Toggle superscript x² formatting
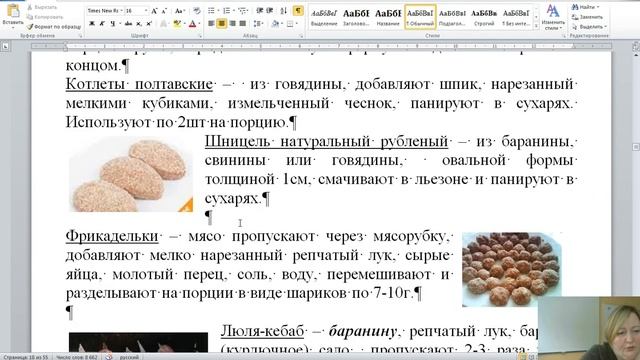640x360 pixels. pyautogui.click(x=149, y=24)
